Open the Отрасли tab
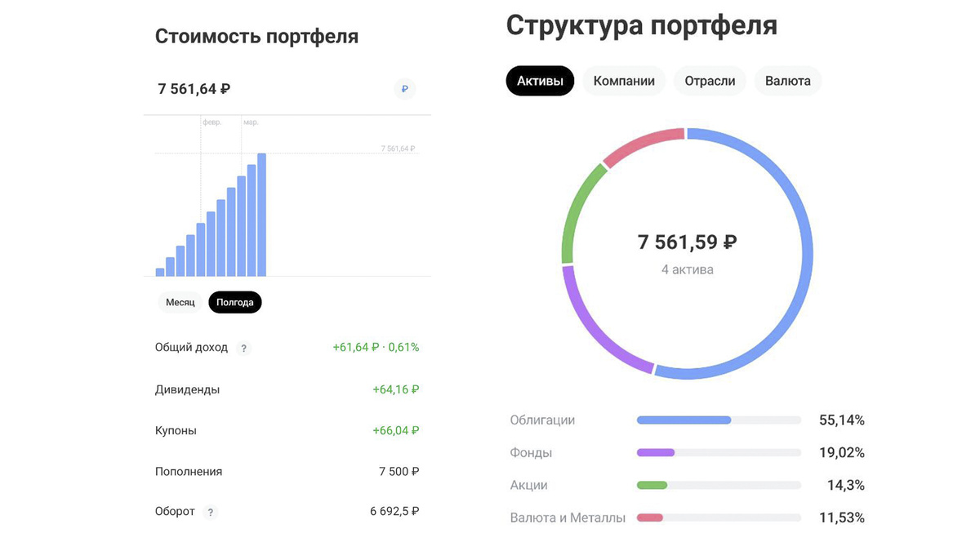Image resolution: width=980 pixels, height=551 pixels. click(x=709, y=81)
